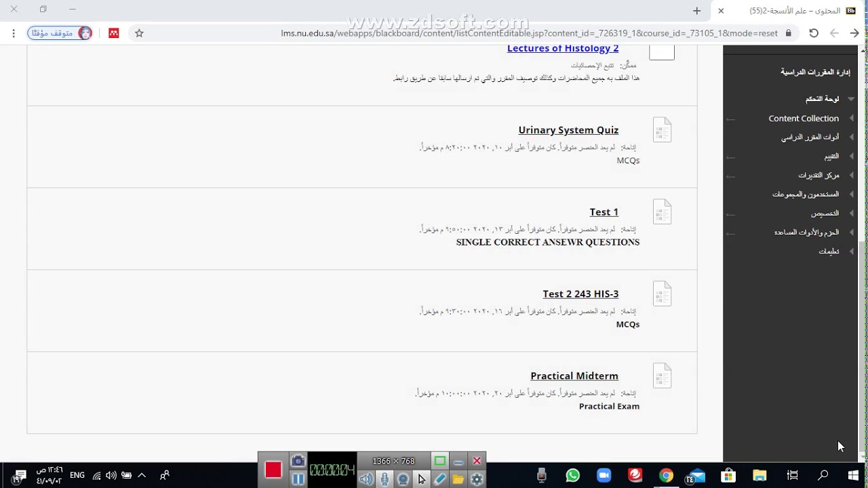Expand مركز التقديرات grade center

pos(852,175)
